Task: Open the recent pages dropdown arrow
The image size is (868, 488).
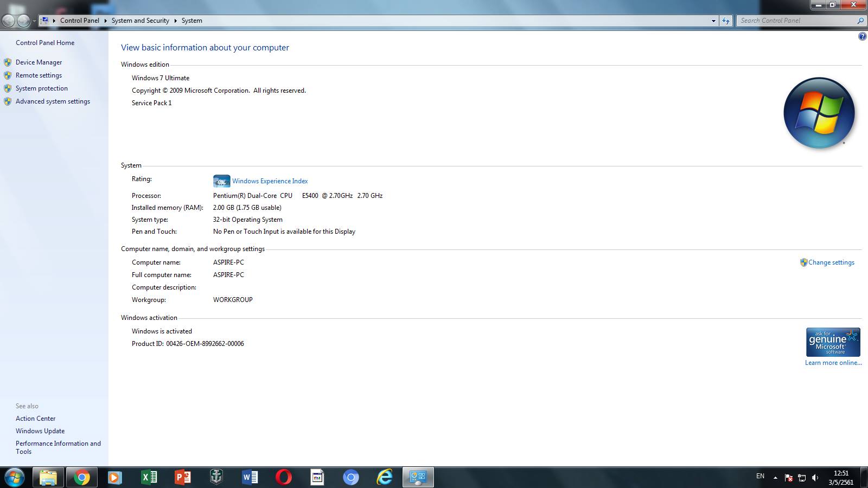Action: [34, 21]
